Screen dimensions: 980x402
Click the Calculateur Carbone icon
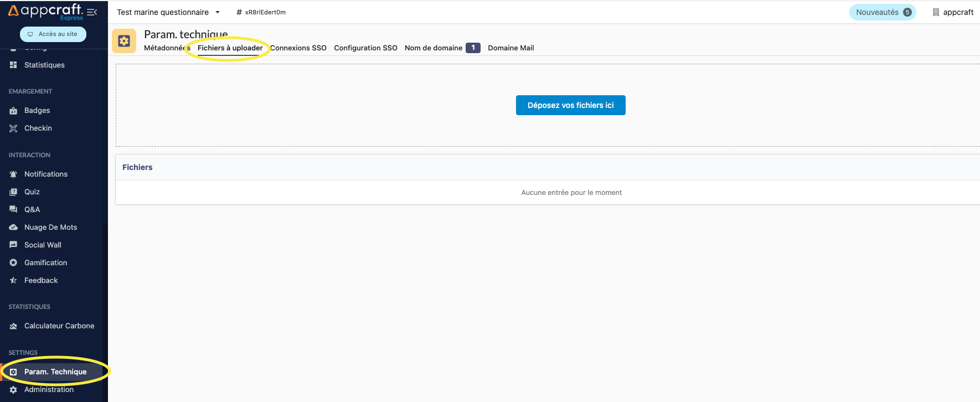[13, 326]
